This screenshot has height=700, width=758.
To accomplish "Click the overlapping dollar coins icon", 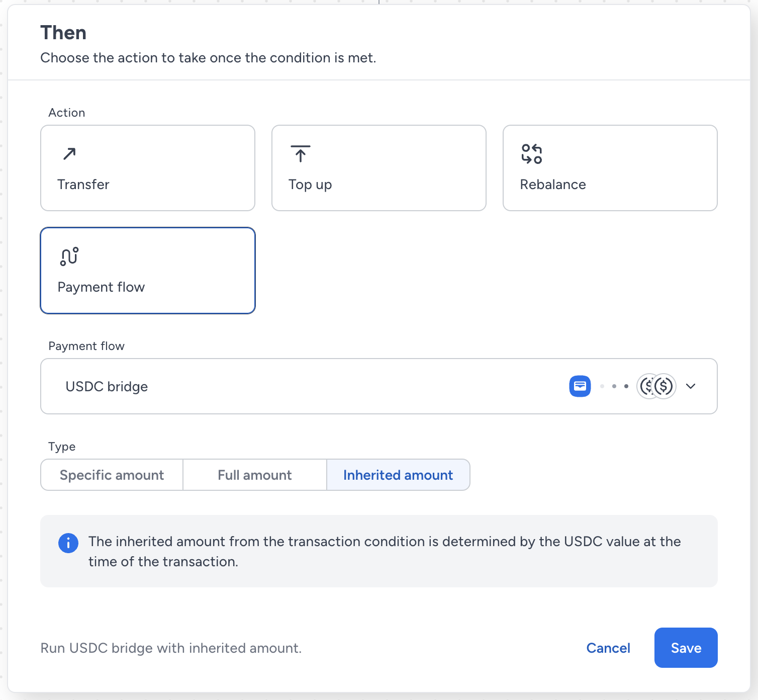I will [x=656, y=386].
